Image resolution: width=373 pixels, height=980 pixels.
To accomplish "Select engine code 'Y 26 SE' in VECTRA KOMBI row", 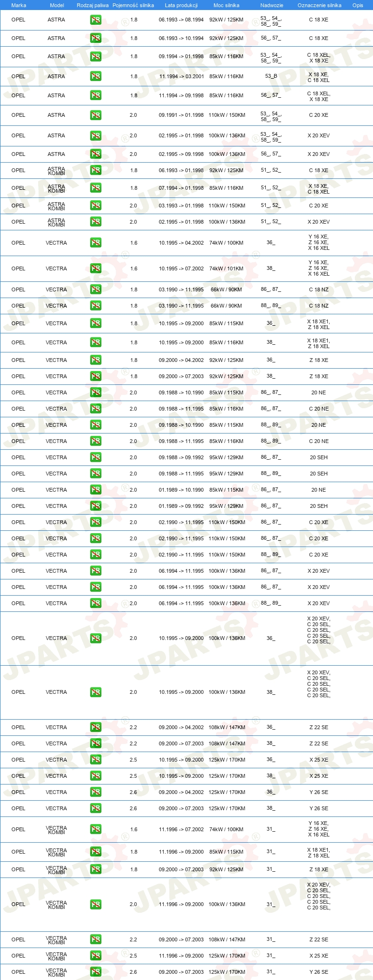I will pyautogui.click(x=319, y=972).
